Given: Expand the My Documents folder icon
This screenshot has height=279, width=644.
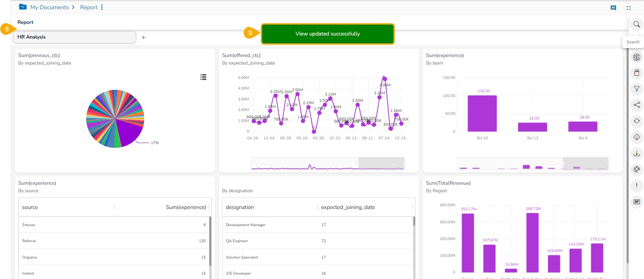Looking at the screenshot, I should [x=23, y=7].
